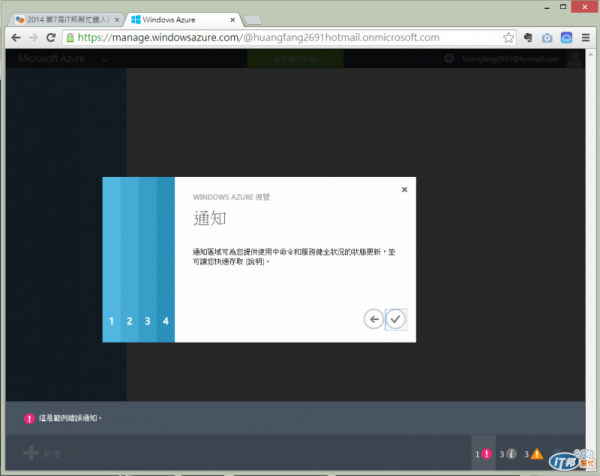This screenshot has width=600, height=476.
Task: Close the 2014 iT邦幫忙 tab
Action: pyautogui.click(x=117, y=20)
